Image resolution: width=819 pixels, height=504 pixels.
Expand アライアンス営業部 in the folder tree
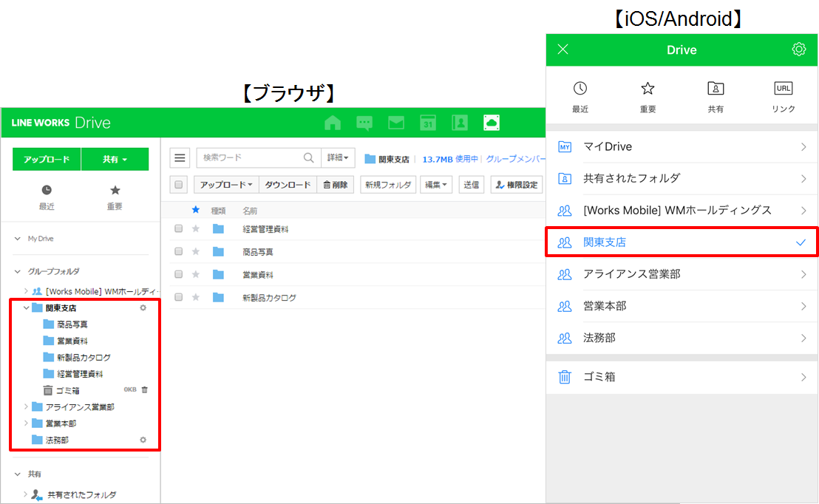pyautogui.click(x=27, y=406)
